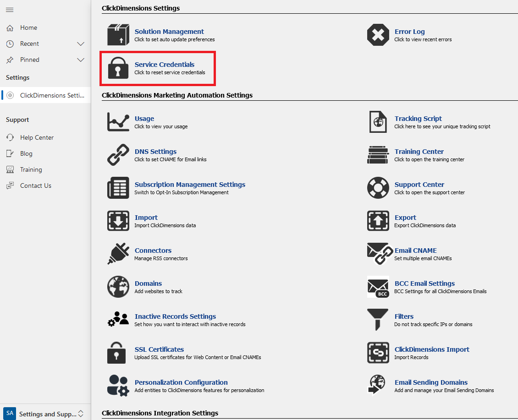Click the Domains globe icon
This screenshot has height=420, width=518.
[x=118, y=287]
